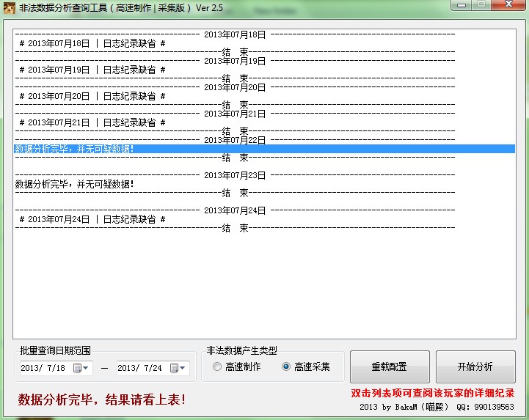Click the start date field 2013/7/18
This screenshot has width=529, height=420.
(44, 368)
